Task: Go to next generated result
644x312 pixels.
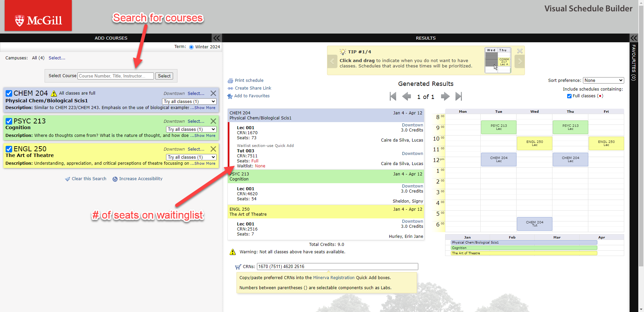Action: click(445, 97)
